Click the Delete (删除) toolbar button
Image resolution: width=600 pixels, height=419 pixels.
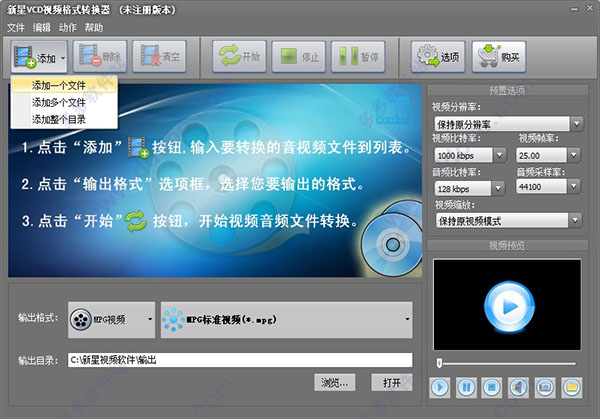click(x=100, y=57)
